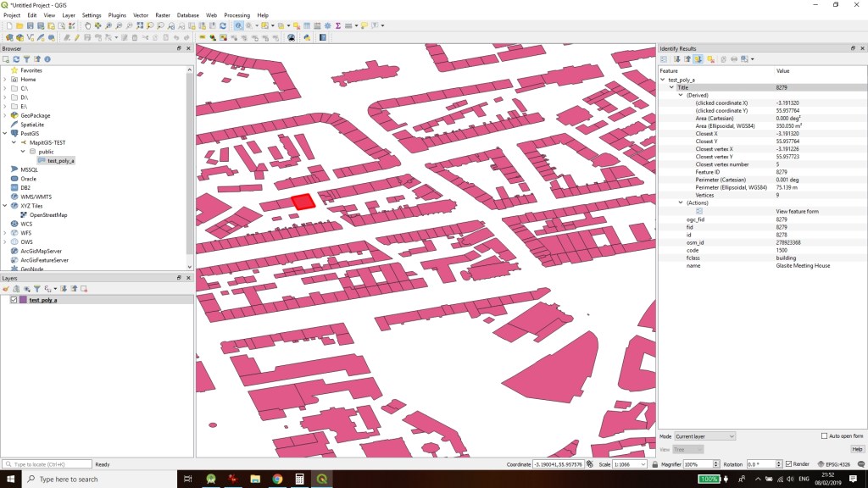This screenshot has height=488, width=868.
Task: Save the project with the floppy disk icon
Action: pyautogui.click(x=30, y=25)
